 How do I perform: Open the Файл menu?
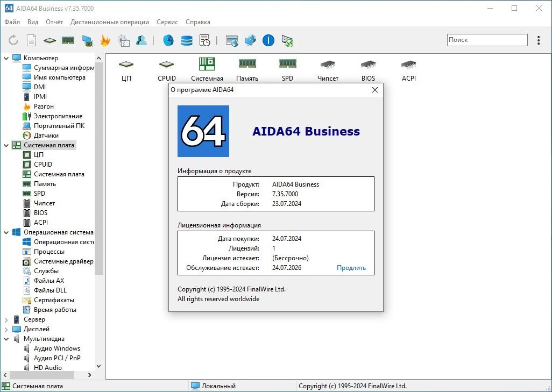12,22
